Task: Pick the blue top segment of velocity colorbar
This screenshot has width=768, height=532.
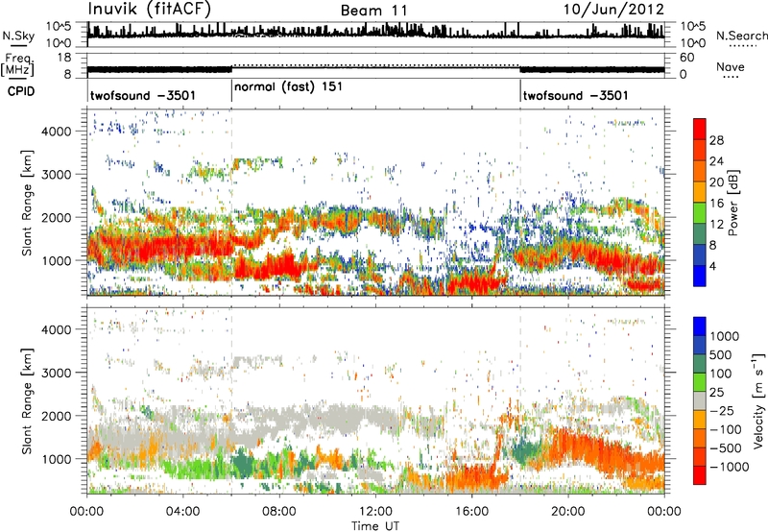Action: point(700,326)
